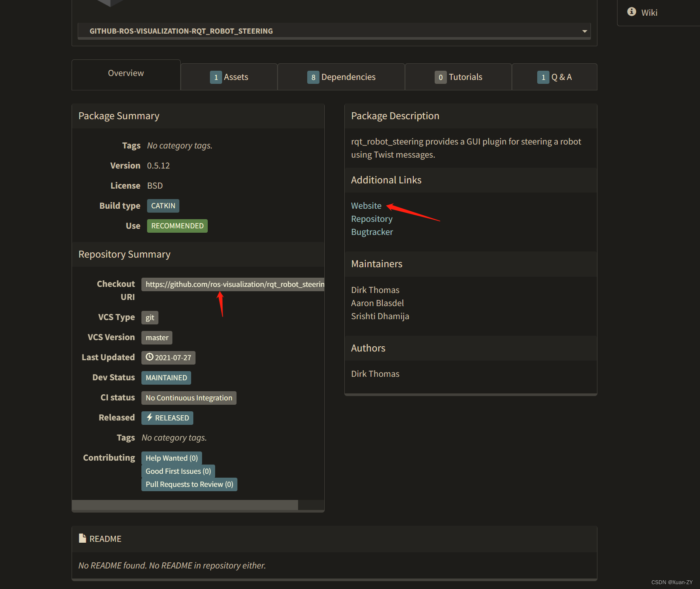
Task: Click Dirk Thomas under Maintainers
Action: 375,290
